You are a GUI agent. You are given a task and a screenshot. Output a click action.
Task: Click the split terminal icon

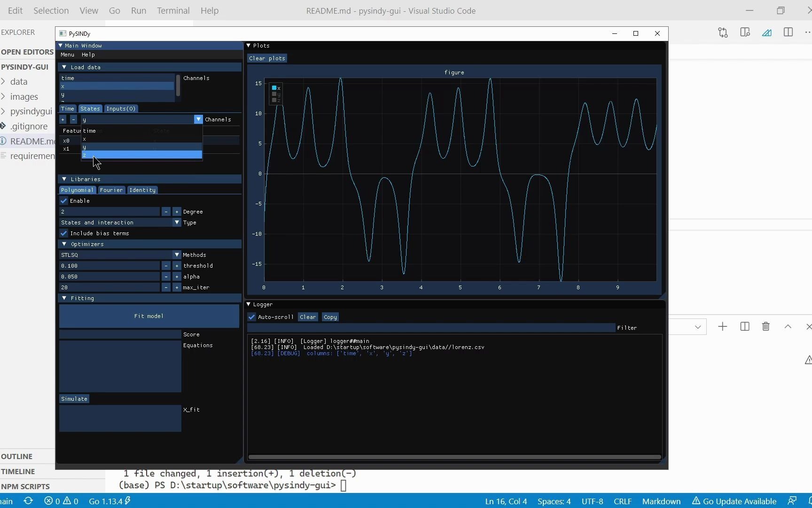click(x=744, y=326)
